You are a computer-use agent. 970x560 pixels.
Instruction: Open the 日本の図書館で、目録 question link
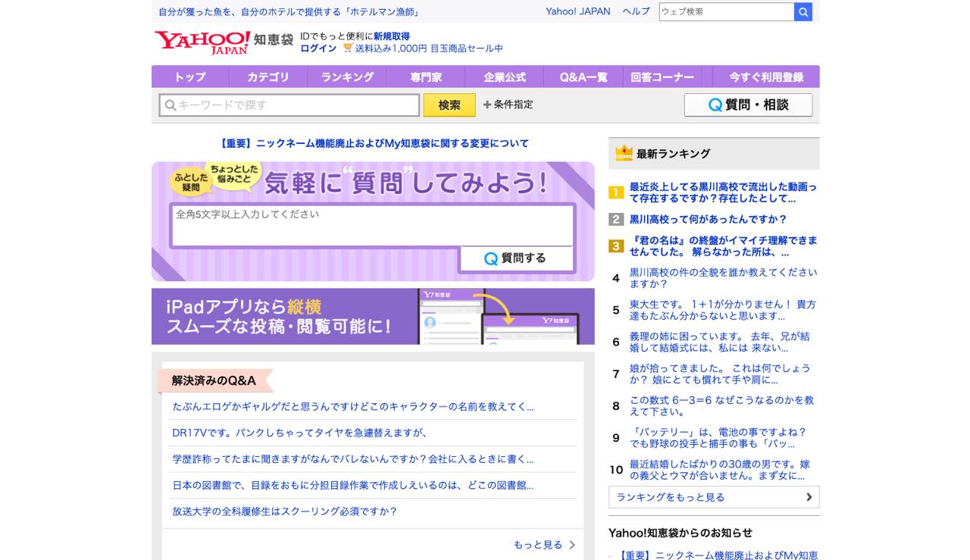(x=353, y=485)
